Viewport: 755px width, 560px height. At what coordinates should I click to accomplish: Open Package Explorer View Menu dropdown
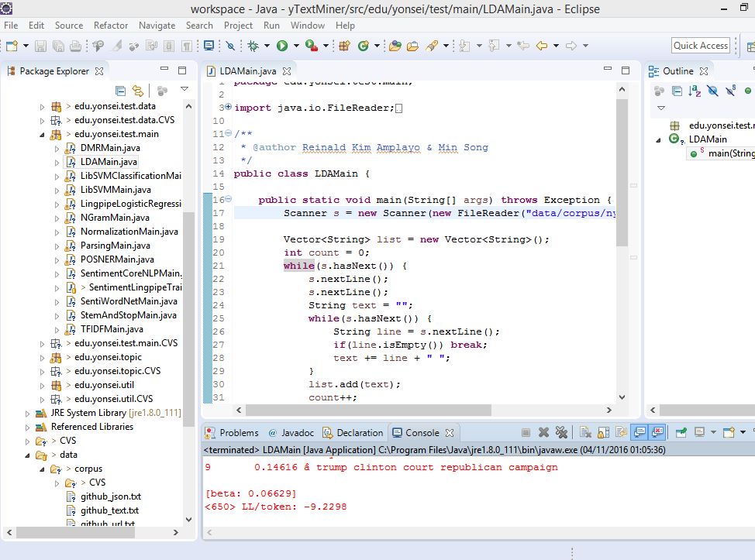click(x=184, y=90)
